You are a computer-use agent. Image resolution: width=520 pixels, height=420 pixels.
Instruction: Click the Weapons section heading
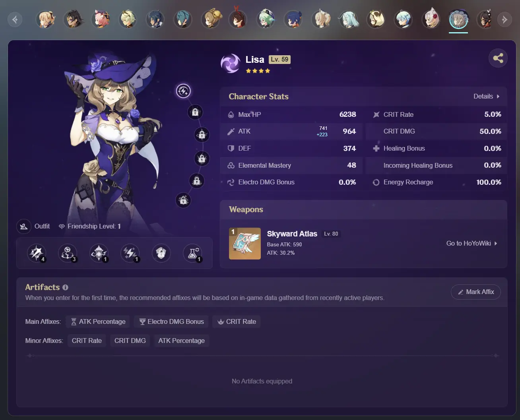[246, 209]
